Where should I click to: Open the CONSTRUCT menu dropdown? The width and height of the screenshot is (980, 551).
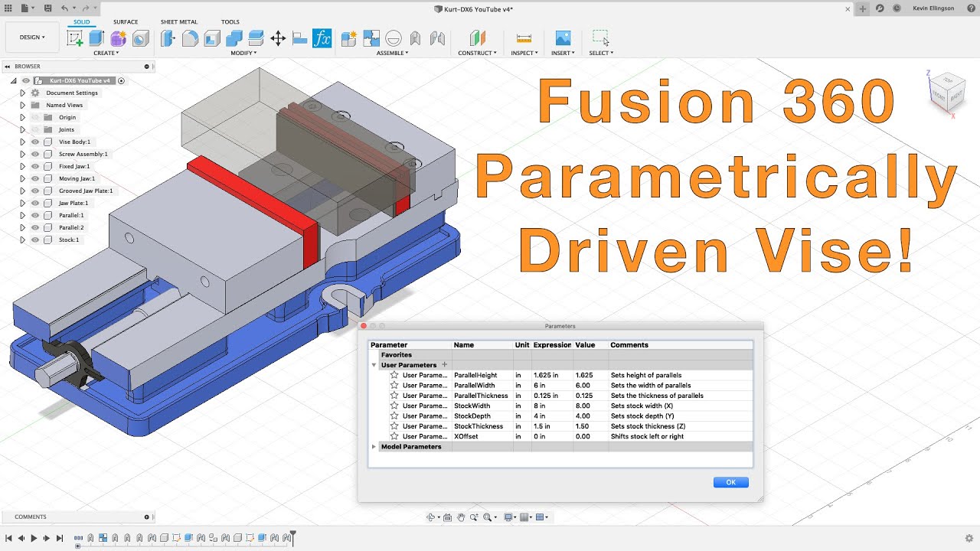tap(477, 53)
